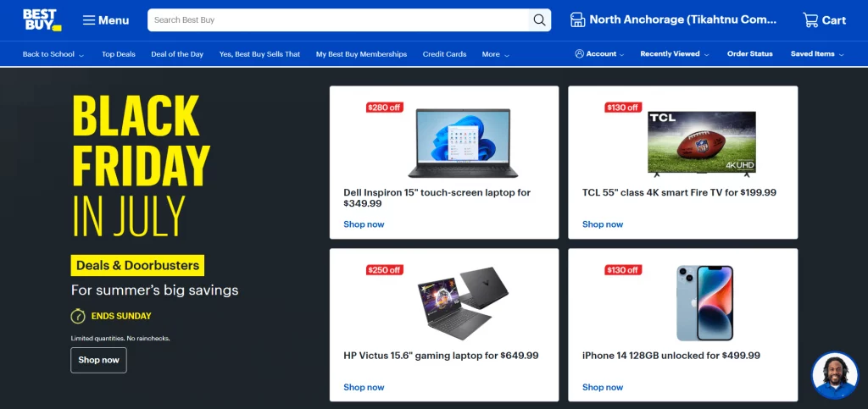Image resolution: width=868 pixels, height=409 pixels.
Task: Shop now for Dell Inspiron laptop
Action: (364, 224)
